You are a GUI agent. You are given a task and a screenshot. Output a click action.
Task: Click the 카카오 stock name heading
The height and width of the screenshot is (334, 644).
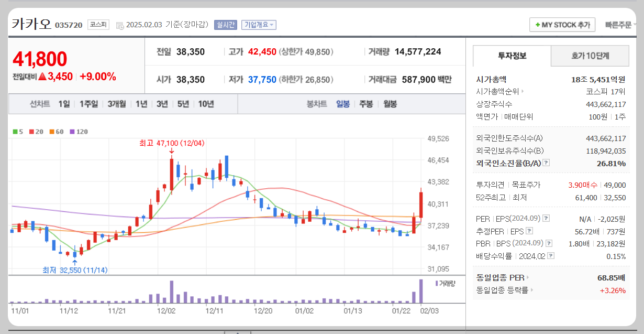(x=31, y=24)
